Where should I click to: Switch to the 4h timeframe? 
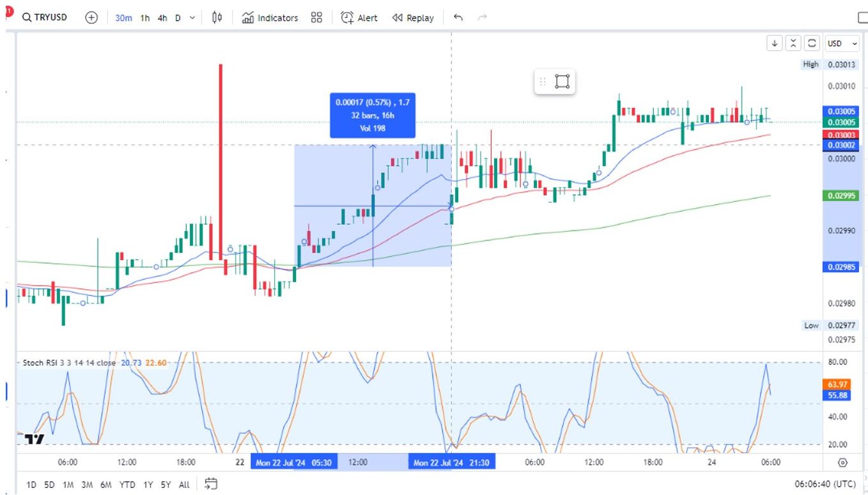(162, 18)
